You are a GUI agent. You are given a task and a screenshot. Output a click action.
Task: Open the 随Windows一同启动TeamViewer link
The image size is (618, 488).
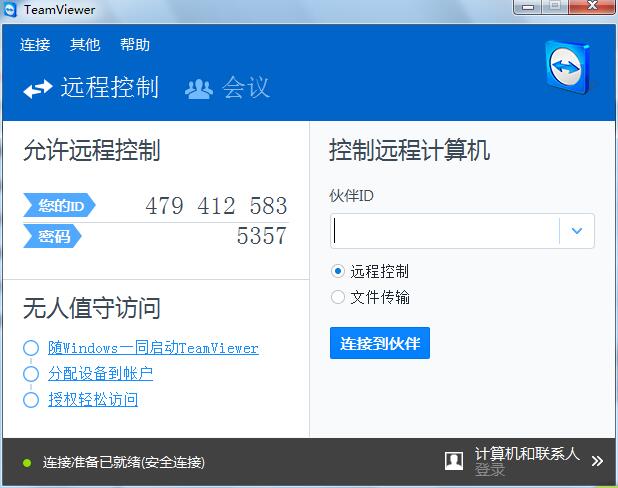(x=153, y=348)
